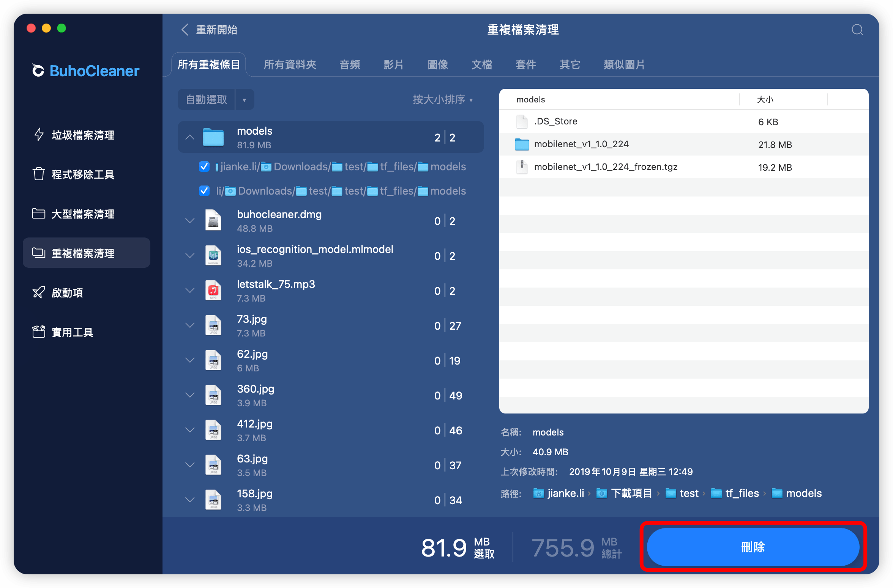Expand the buhocleaner.dmg duplicate group

(x=190, y=221)
